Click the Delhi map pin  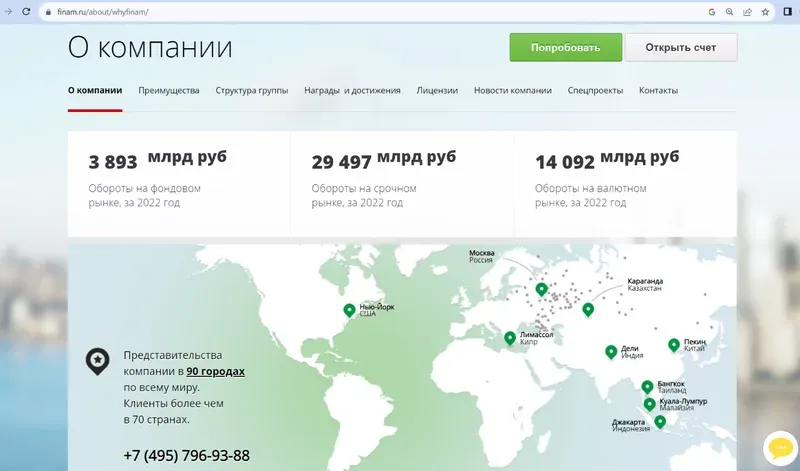[611, 352]
